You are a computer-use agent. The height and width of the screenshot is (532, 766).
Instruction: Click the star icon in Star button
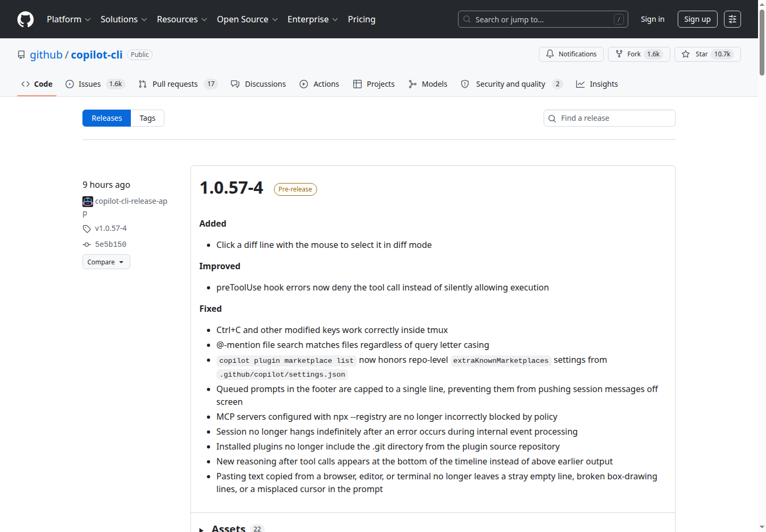(686, 54)
